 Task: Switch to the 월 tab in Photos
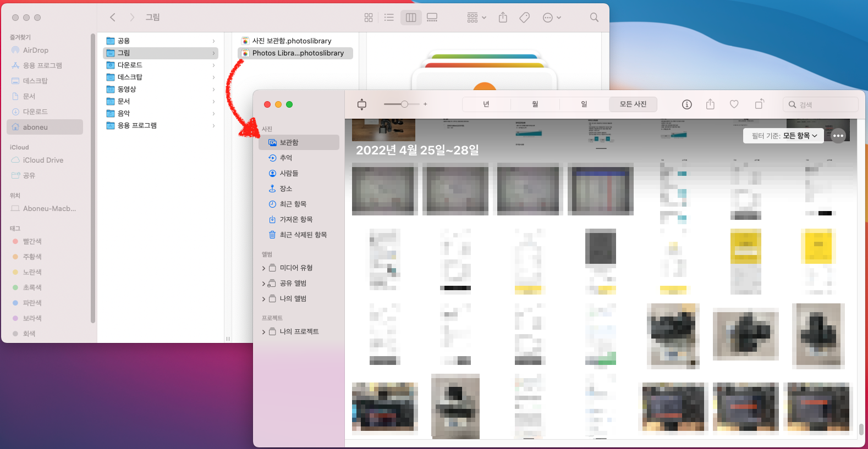tap(535, 104)
